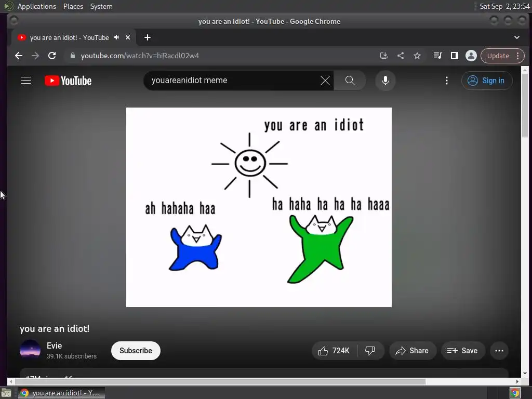Viewport: 532px width, 399px height.
Task: Click the scroll down arrow of vertical scrollbar
Action: click(x=525, y=374)
